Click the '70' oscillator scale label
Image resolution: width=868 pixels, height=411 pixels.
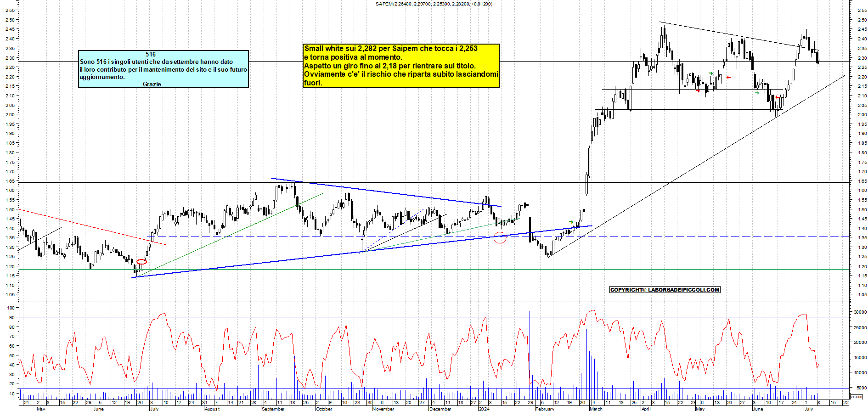pyautogui.click(x=12, y=336)
